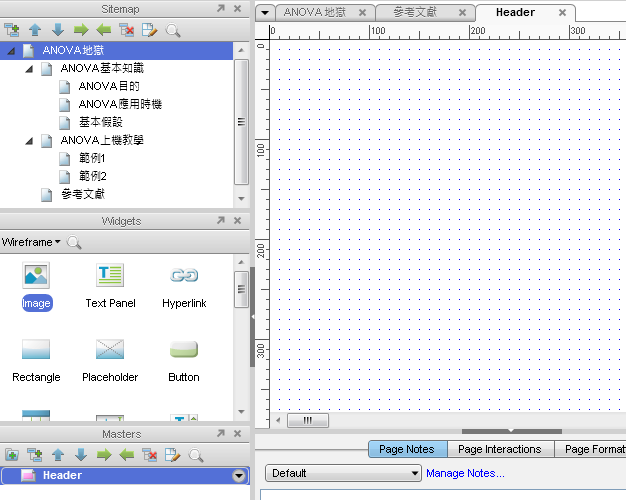Outdent page with Sitemap green left arrow
This screenshot has width=626, height=500.
tap(104, 30)
